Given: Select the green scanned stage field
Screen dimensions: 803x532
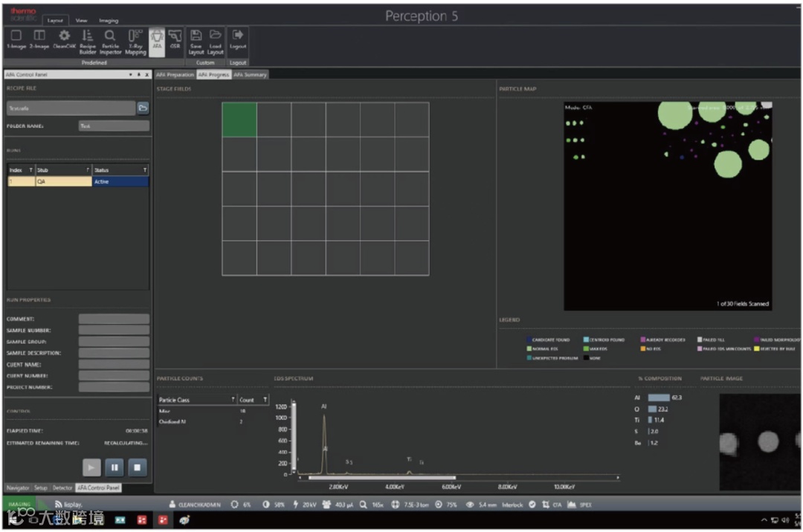Looking at the screenshot, I should [x=239, y=119].
